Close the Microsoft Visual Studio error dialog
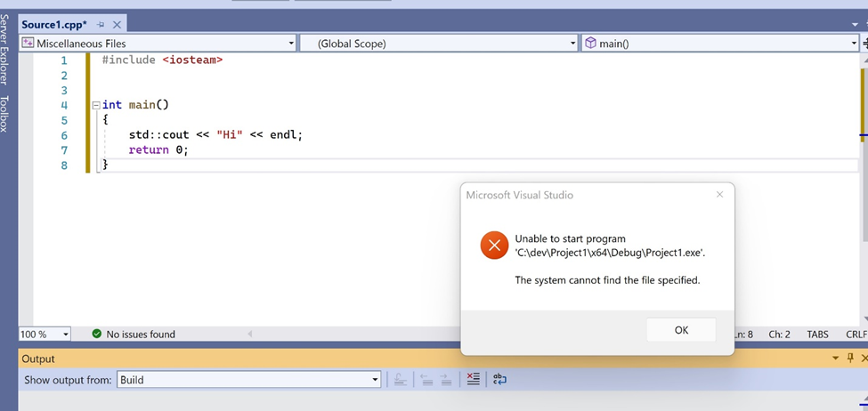 (719, 195)
